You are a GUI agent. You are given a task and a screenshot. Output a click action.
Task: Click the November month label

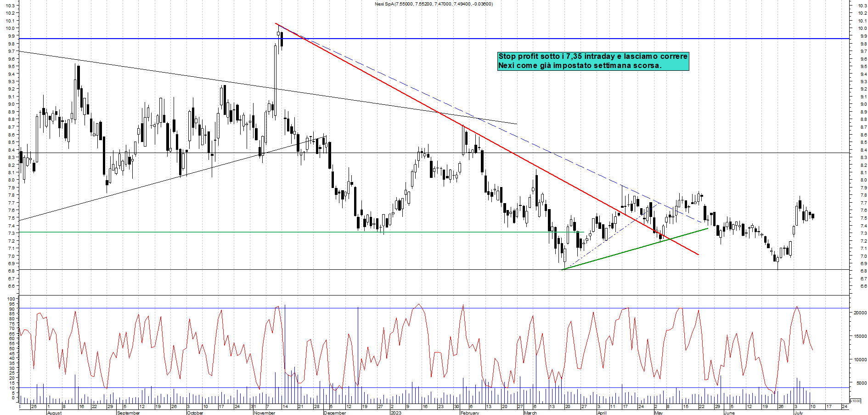[x=264, y=413]
